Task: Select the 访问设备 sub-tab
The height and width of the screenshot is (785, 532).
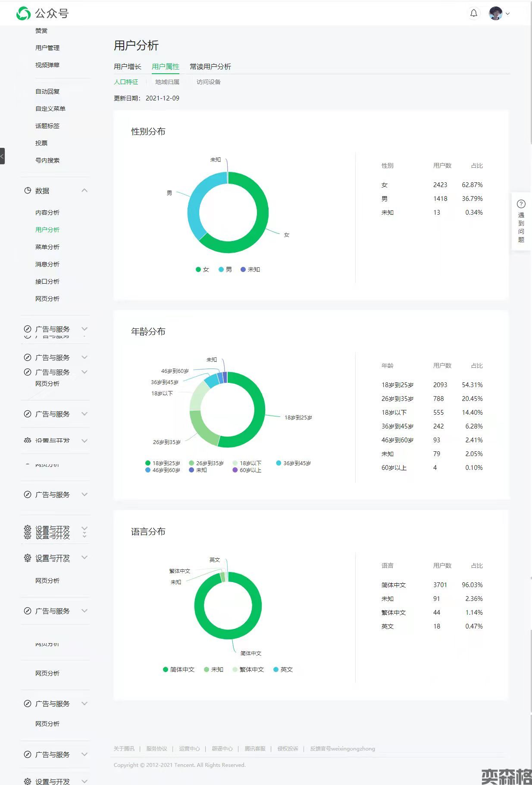Action: click(x=208, y=82)
